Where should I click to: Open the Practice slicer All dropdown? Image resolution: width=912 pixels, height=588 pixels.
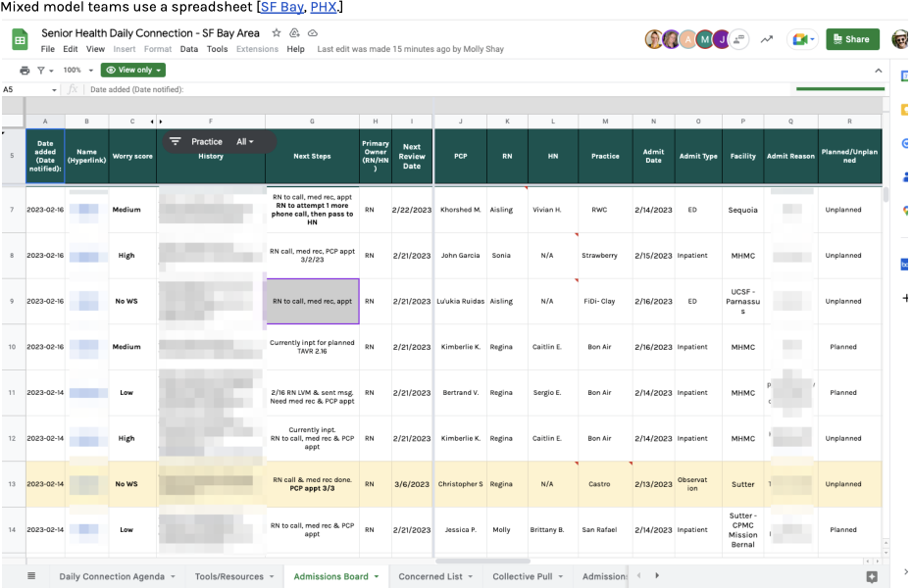coord(245,142)
